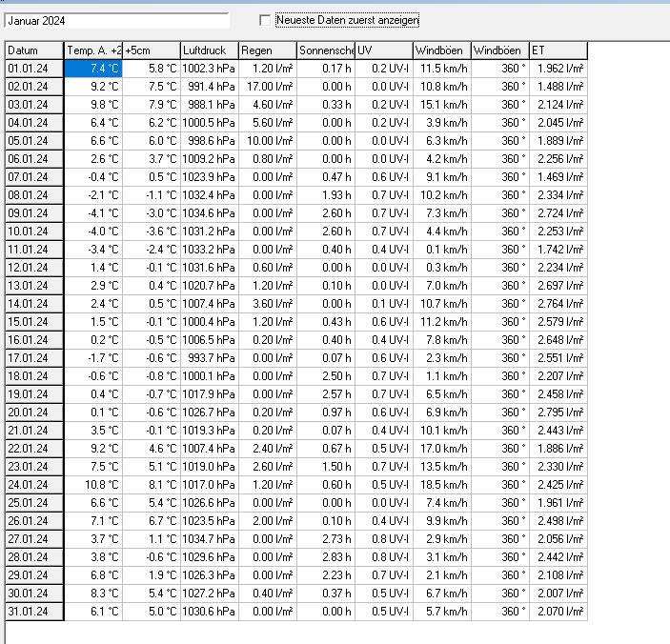Select the 'UV' column header
The width and height of the screenshot is (670, 644).
tap(384, 50)
